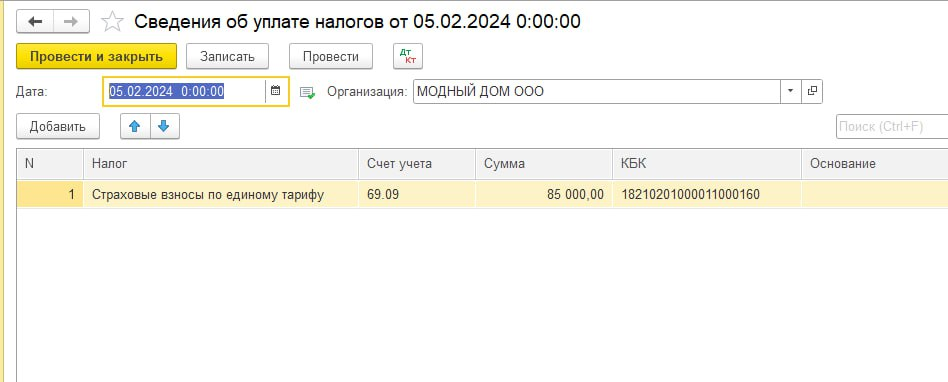Click the Сумма column header
948x382 pixels.
pyautogui.click(x=544, y=164)
